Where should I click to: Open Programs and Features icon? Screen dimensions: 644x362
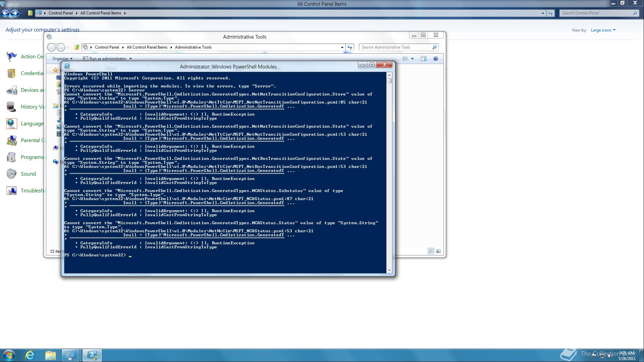point(11,157)
